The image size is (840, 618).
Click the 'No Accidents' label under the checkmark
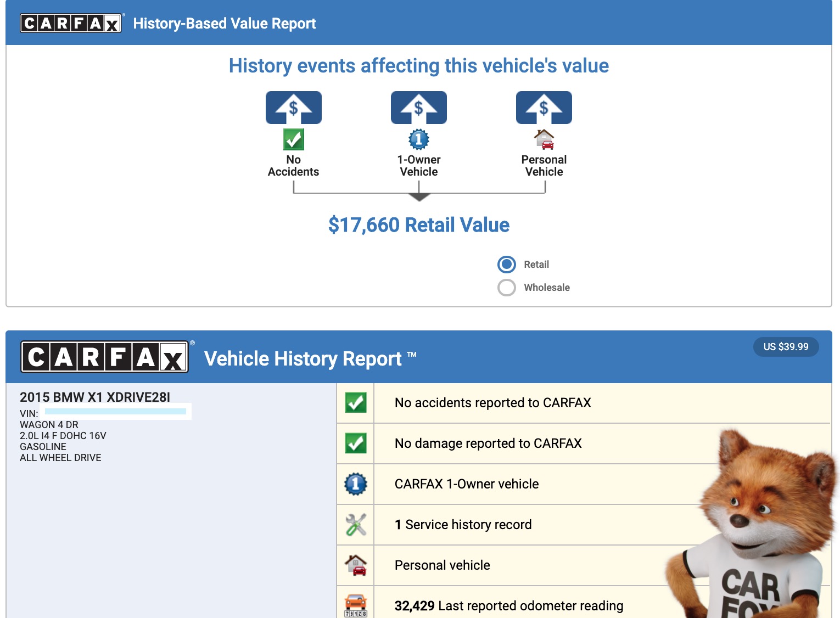pyautogui.click(x=294, y=166)
